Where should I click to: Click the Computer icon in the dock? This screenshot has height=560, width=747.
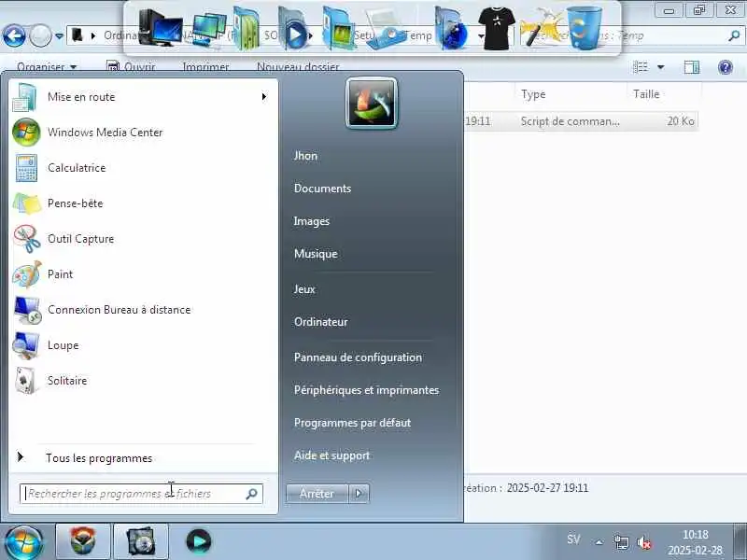coord(160,28)
